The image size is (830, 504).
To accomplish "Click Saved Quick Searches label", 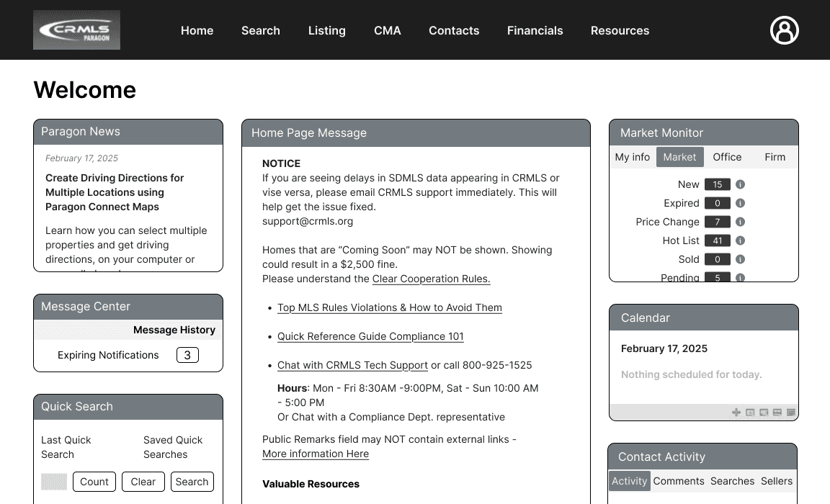I will (173, 447).
